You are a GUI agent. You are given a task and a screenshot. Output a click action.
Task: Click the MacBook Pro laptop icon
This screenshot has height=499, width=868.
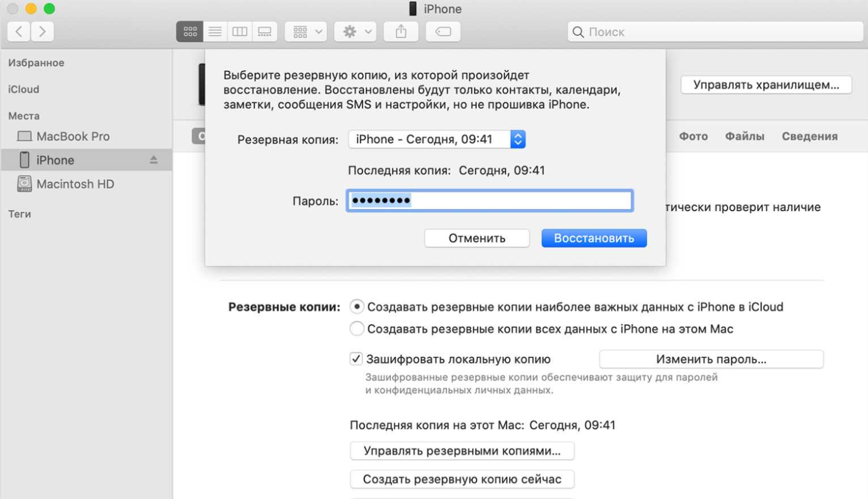(x=24, y=137)
